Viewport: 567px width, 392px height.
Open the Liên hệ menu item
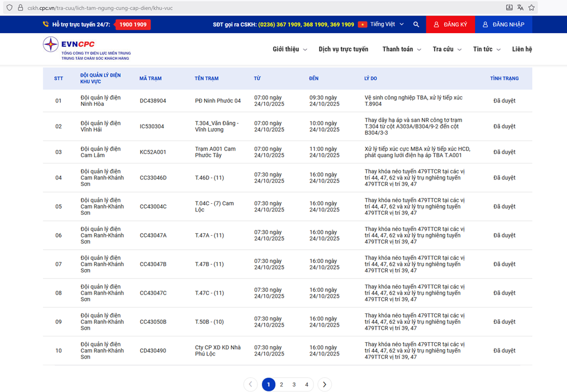[522, 49]
